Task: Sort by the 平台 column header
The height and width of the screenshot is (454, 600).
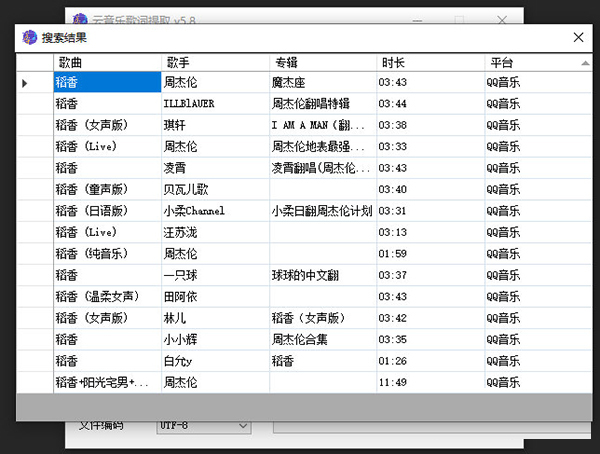Action: [538, 62]
